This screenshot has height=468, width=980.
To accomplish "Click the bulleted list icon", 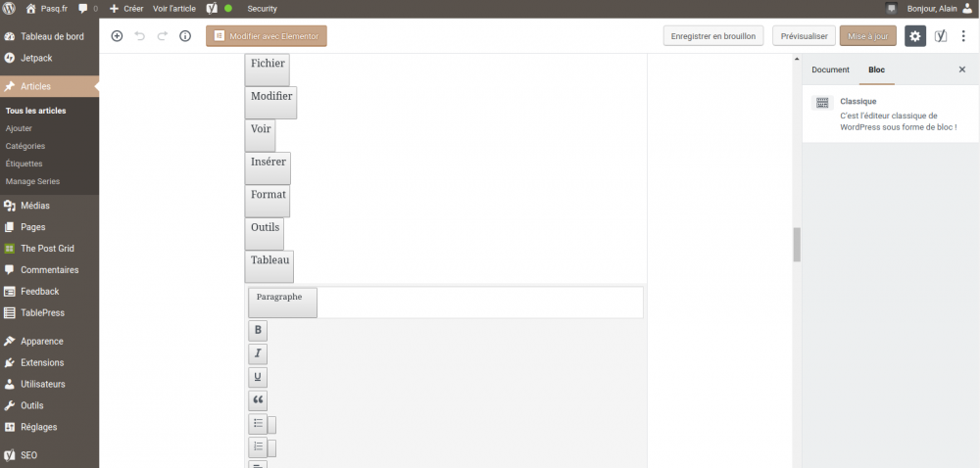I will 258,425.
